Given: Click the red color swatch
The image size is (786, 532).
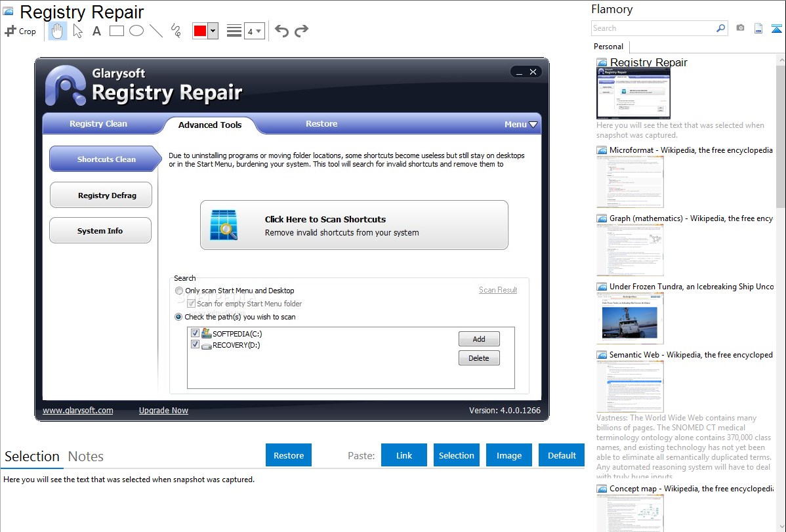Looking at the screenshot, I should 199,31.
